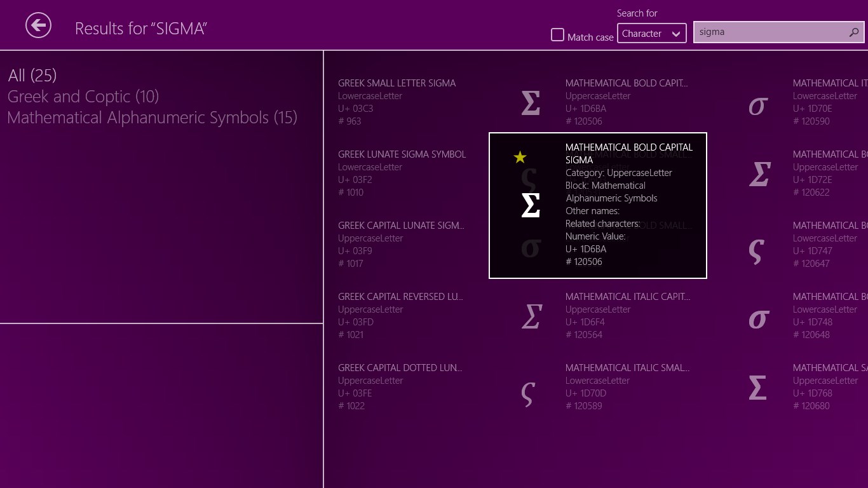
Task: Click the sigma glyph for U+ 1D768
Action: point(757,387)
